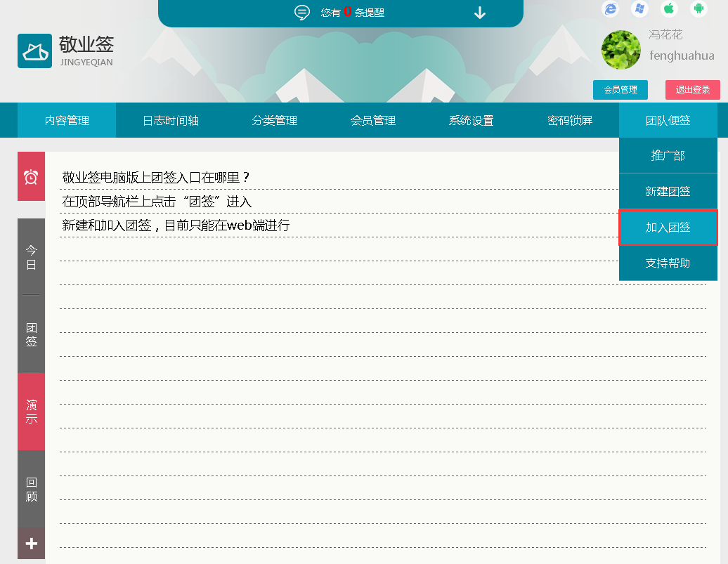Switch to the 演示 sidebar category

(31, 412)
